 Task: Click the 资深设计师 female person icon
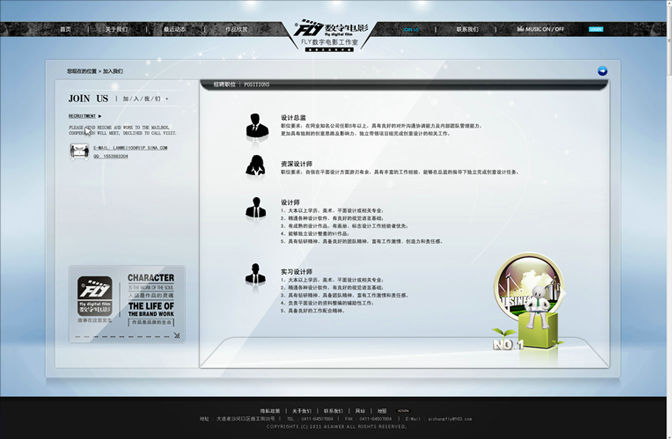(x=256, y=166)
